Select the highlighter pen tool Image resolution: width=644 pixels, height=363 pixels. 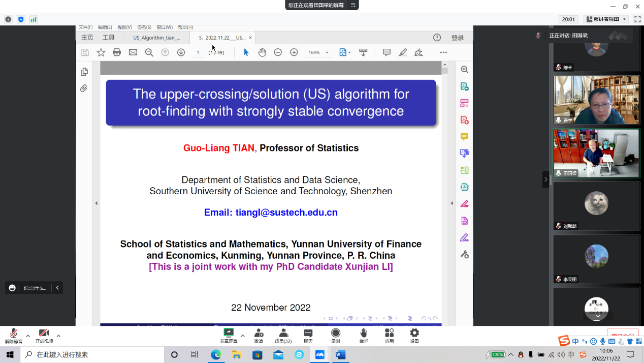tap(403, 52)
